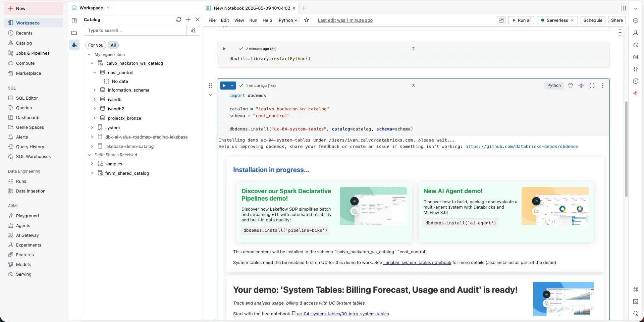Open run options arrow for cell 3
644x322 pixels.
pos(232,86)
